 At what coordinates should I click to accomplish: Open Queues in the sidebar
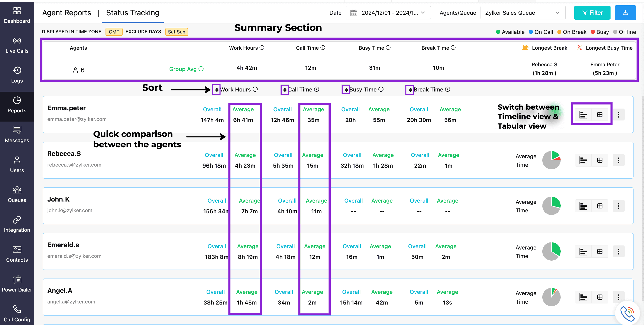[17, 194]
